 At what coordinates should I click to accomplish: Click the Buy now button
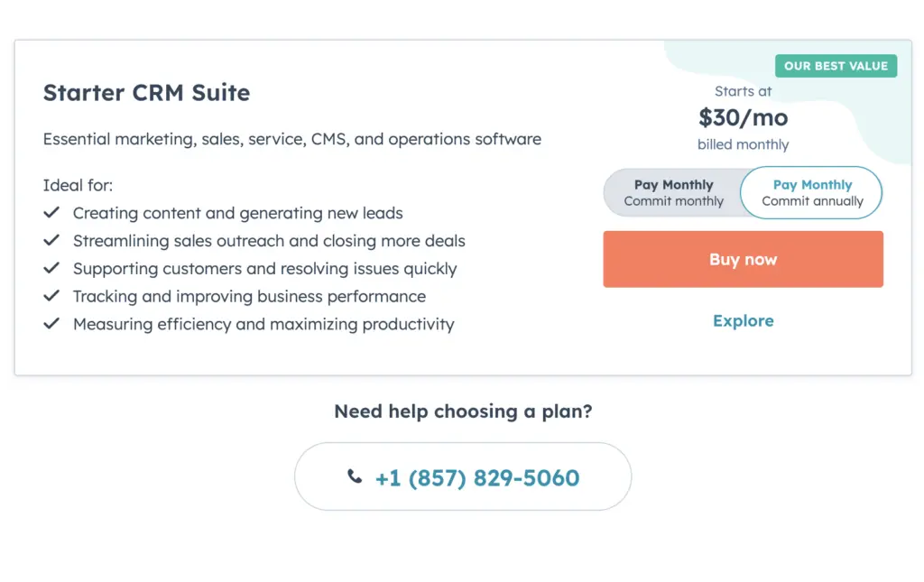pos(743,259)
